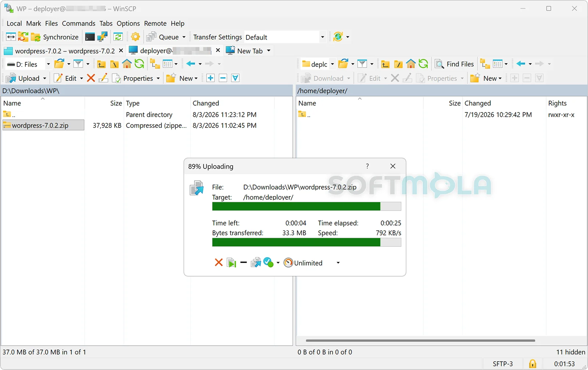Minimize the upload progress dialog with dash icon
The width and height of the screenshot is (588, 370).
click(x=243, y=262)
